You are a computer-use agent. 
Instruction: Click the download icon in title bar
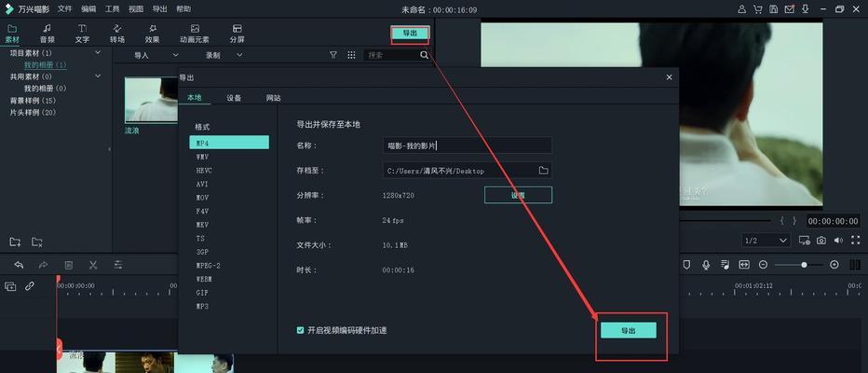coord(806,9)
